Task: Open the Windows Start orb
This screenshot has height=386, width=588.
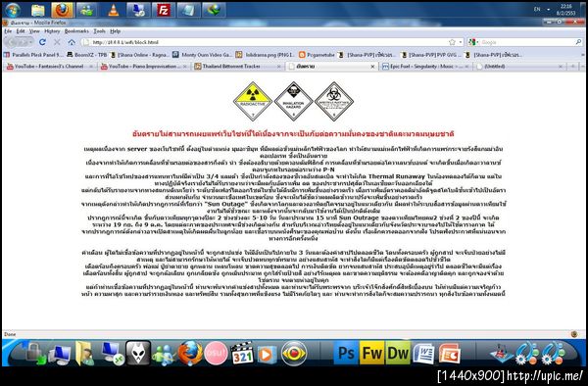Action: pos(13,10)
